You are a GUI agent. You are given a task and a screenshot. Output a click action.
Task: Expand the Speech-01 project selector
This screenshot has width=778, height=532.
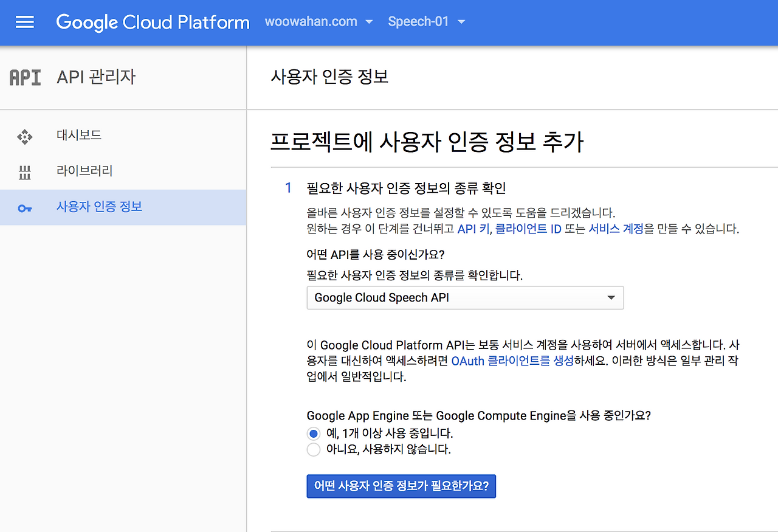click(426, 22)
